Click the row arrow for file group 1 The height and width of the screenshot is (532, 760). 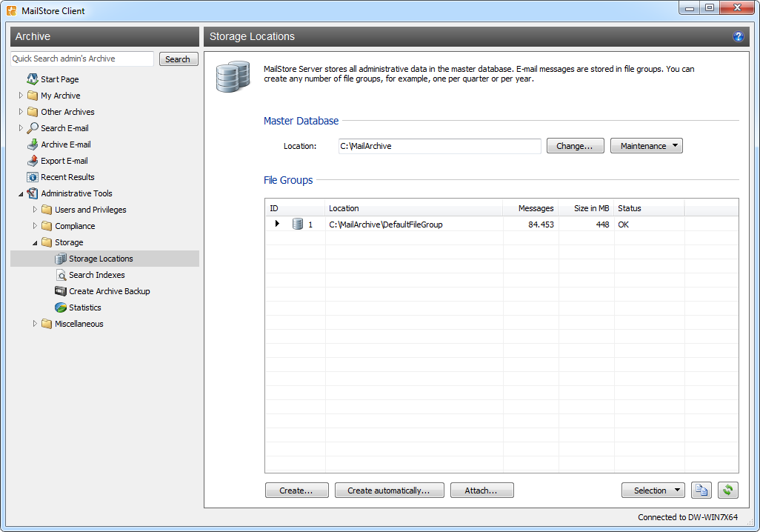pos(277,224)
